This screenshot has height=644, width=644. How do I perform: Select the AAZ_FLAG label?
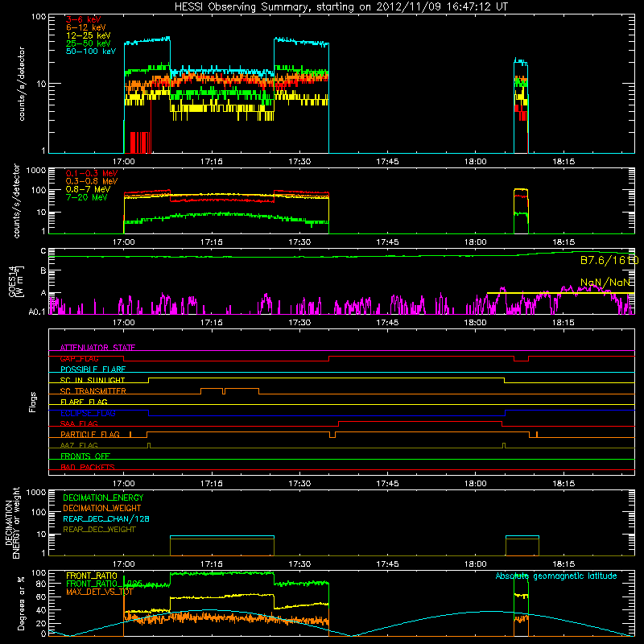79,445
